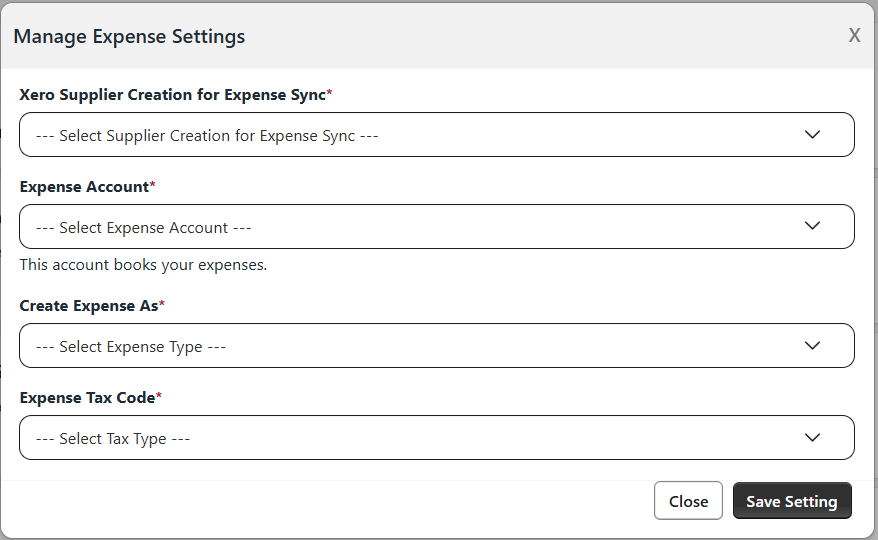Click the 'This account books your expenses' hint
878x540 pixels.
click(143, 265)
